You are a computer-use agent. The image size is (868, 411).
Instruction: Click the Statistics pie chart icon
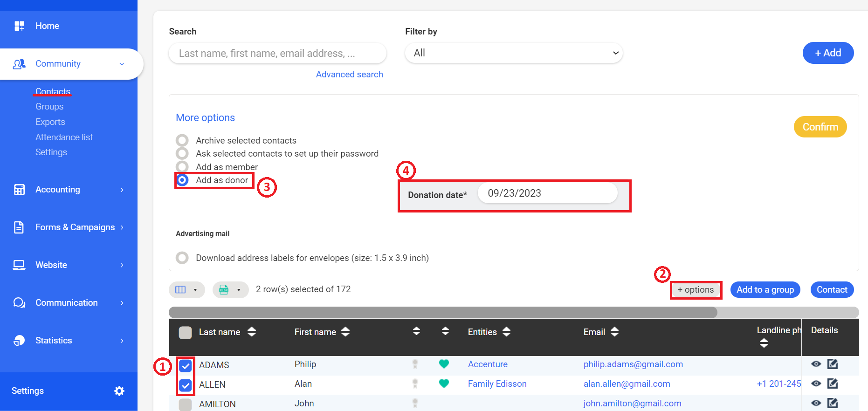tap(19, 341)
